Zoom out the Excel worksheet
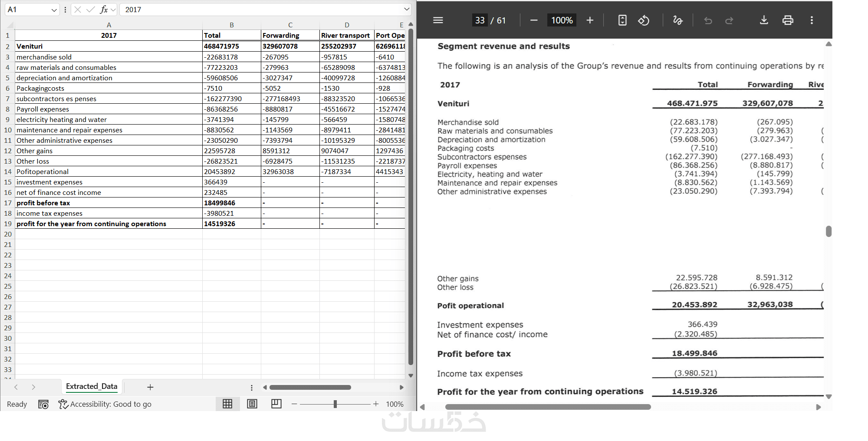868x441 pixels. [294, 404]
